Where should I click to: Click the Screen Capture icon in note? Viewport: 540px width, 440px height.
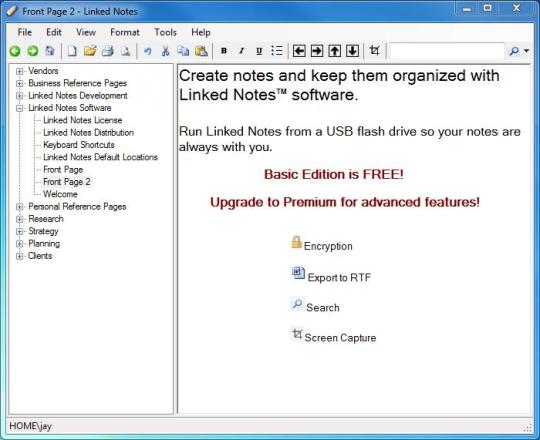pyautogui.click(x=297, y=334)
